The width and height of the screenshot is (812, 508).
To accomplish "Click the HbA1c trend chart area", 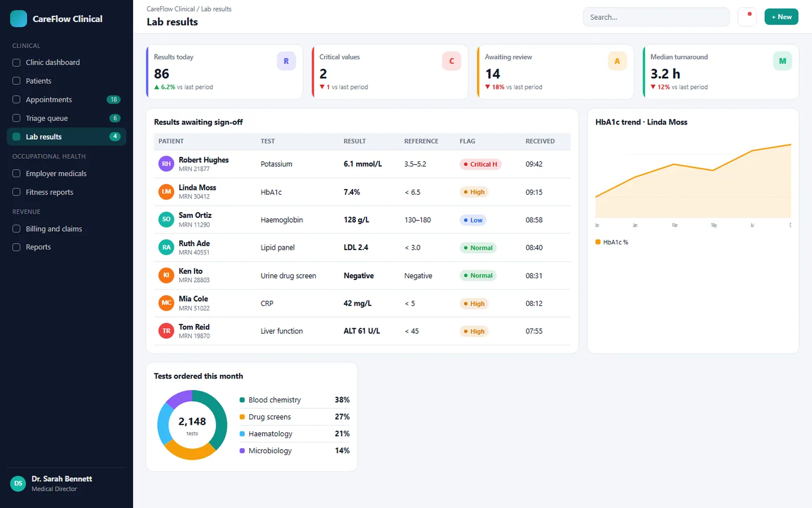I will coord(693,183).
